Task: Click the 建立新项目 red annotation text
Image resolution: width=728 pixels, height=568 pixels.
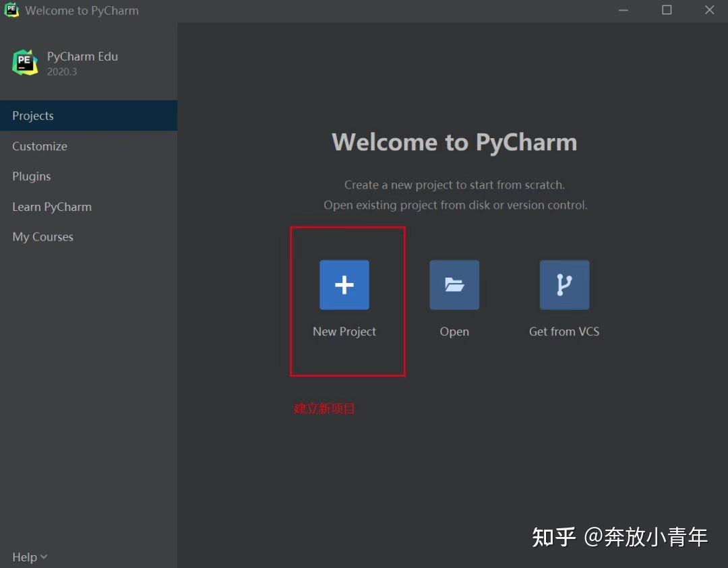Action: (325, 408)
